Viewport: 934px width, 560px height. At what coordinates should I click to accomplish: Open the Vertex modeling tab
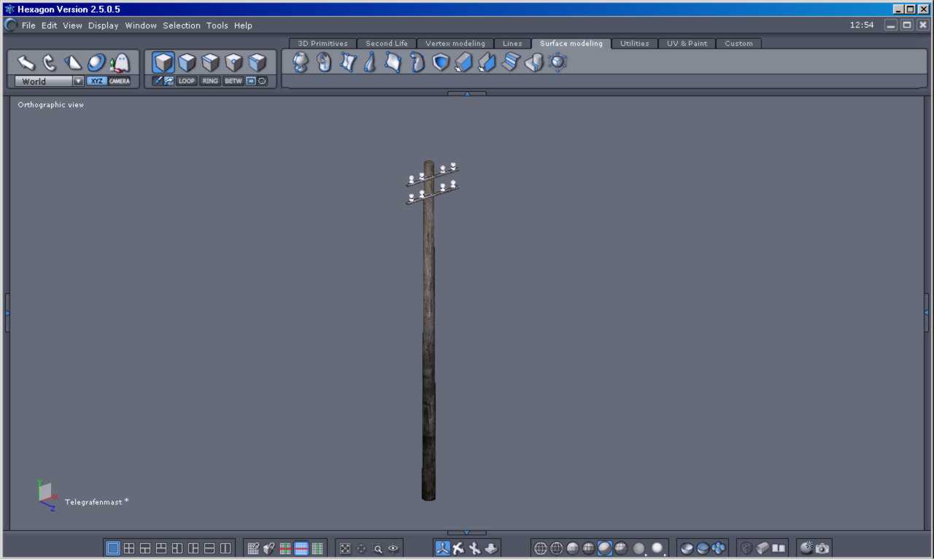(455, 44)
